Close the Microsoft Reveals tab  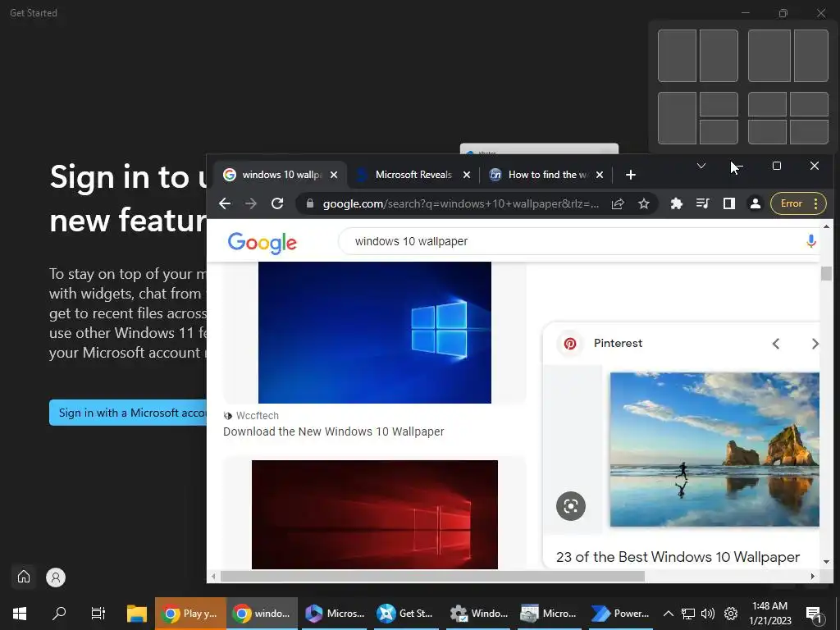point(467,175)
